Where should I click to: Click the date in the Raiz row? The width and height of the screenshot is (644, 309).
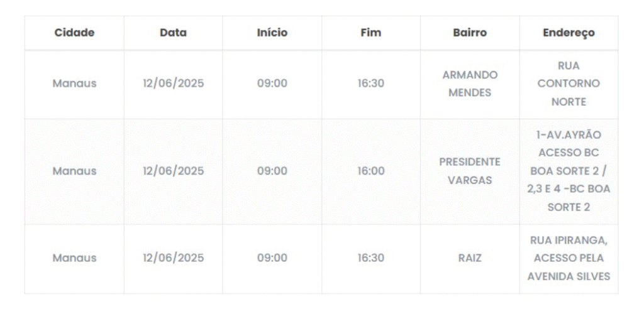(x=173, y=258)
